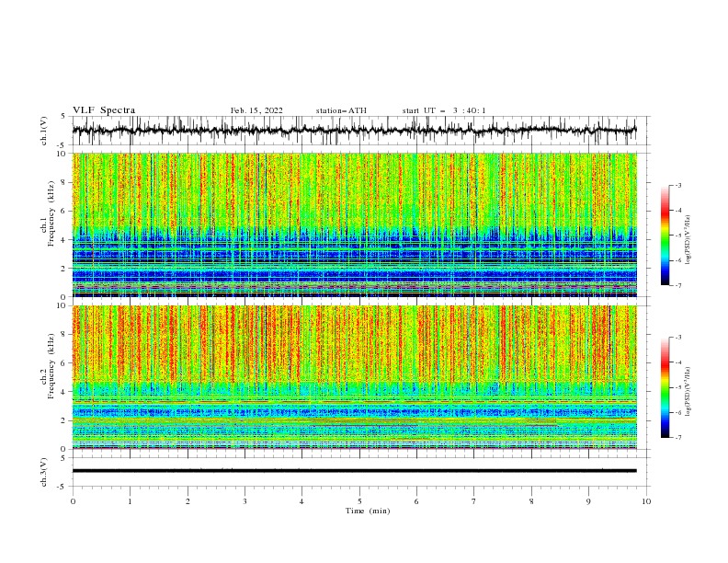Click the '-3' label on upper colorbar
Image resolution: width=728 pixels, height=563 pixels.
678,185
